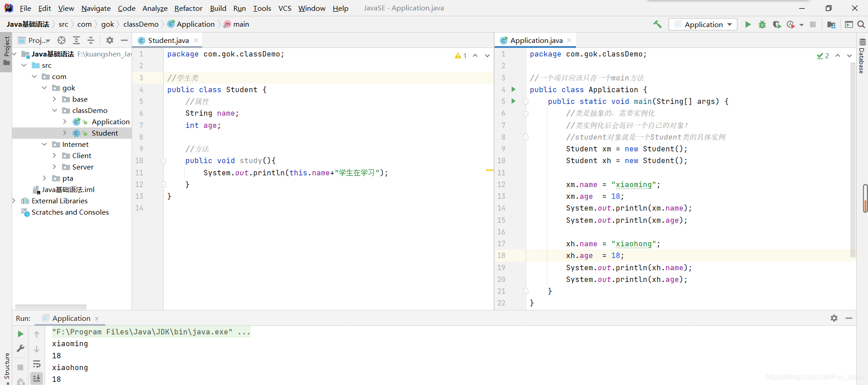Open the Refactor menu
This screenshot has height=385, width=868.
189,8
